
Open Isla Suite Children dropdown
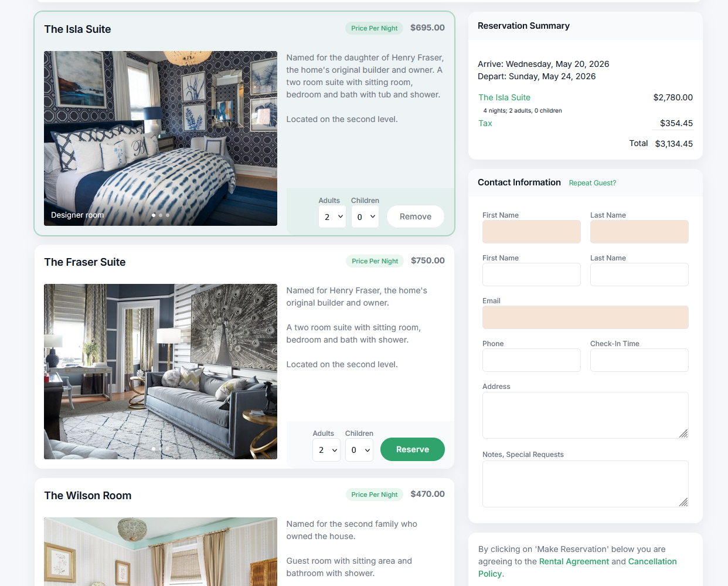tap(365, 216)
